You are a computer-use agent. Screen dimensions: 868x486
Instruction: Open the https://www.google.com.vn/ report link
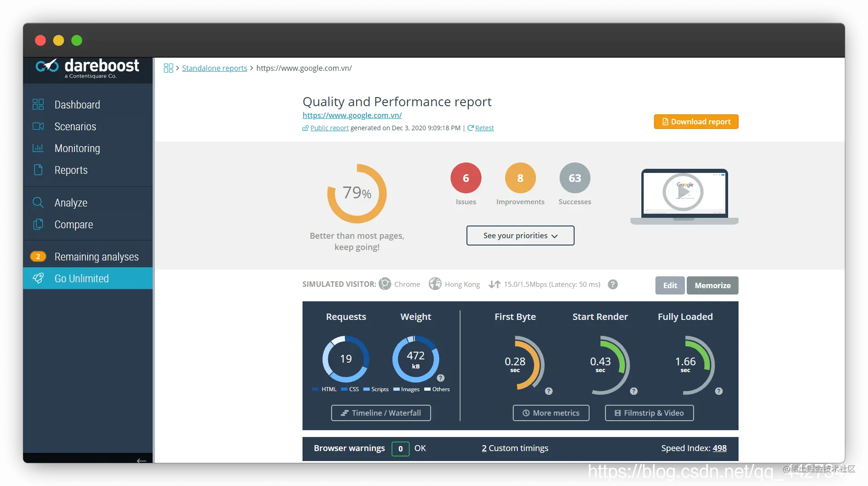click(352, 115)
